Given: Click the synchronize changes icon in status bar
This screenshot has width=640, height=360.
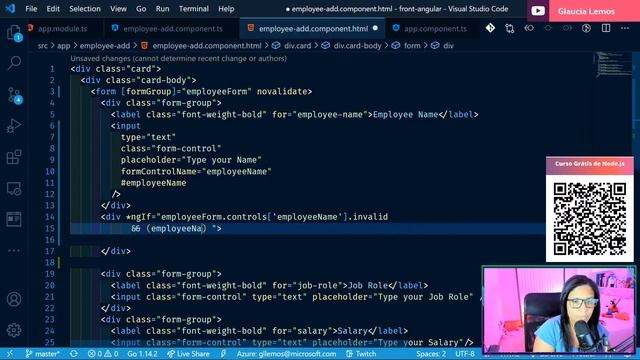Looking at the screenshot, I should click(x=73, y=354).
